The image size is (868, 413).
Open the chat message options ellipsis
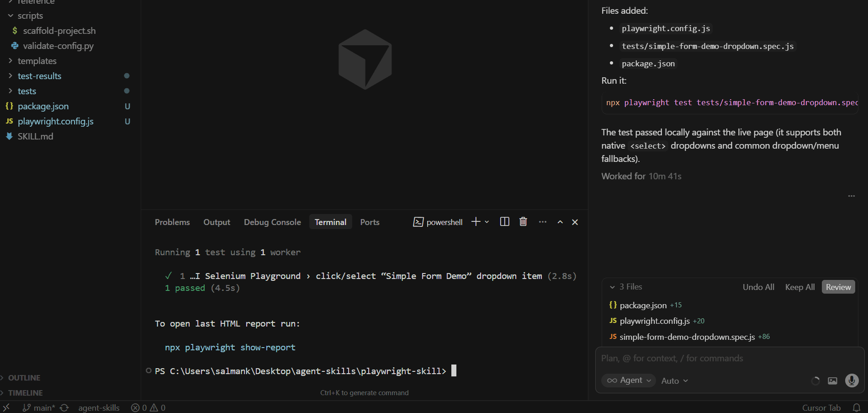851,196
